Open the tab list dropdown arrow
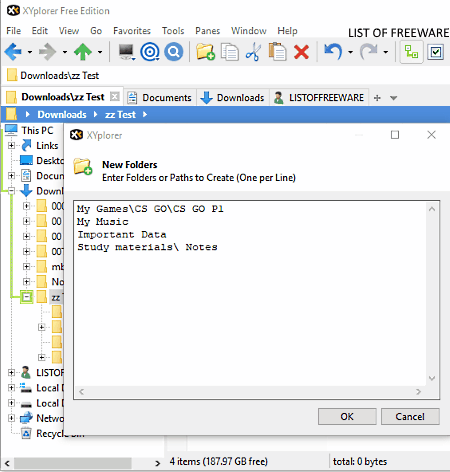The image size is (450, 472). pyautogui.click(x=394, y=98)
